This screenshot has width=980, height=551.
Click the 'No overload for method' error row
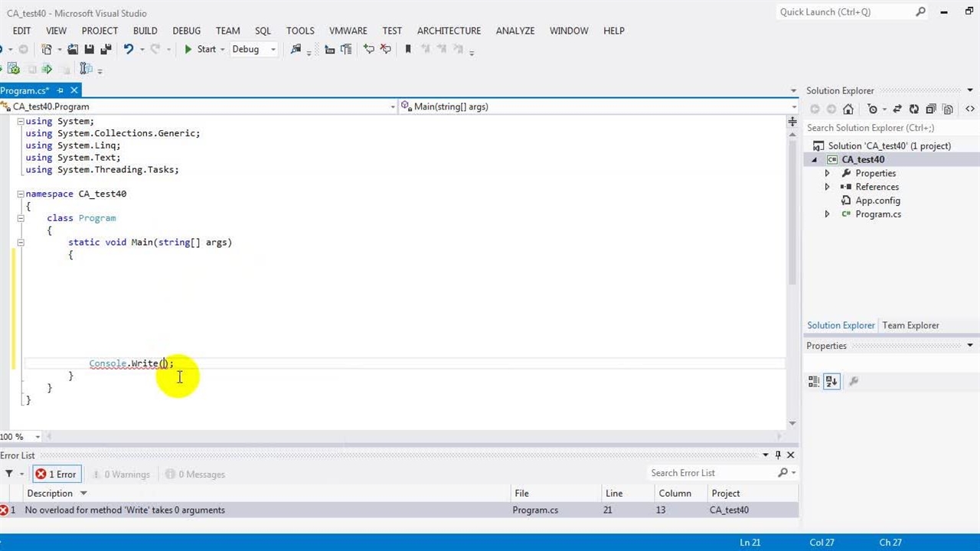click(125, 510)
